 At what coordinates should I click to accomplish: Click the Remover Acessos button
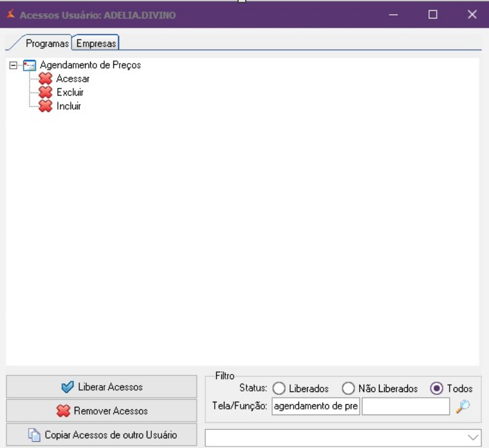[x=102, y=411]
